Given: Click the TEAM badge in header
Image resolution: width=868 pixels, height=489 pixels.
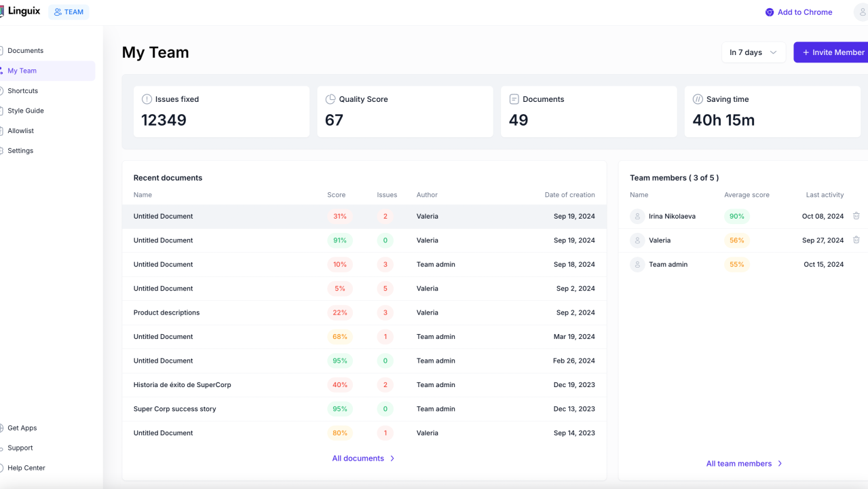Looking at the screenshot, I should click(x=69, y=12).
